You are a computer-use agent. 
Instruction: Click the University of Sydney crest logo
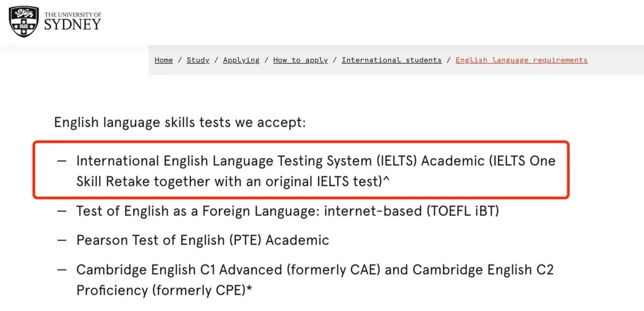pyautogui.click(x=24, y=22)
